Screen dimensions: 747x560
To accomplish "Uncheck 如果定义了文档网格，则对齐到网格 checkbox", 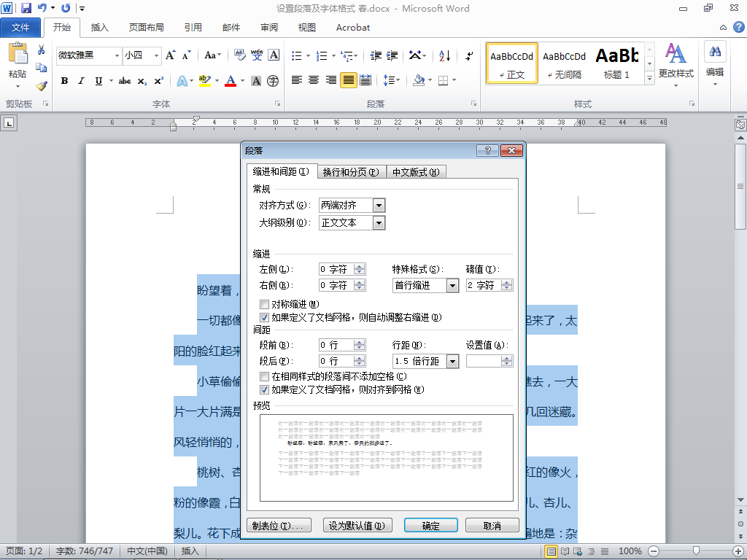I will [264, 390].
